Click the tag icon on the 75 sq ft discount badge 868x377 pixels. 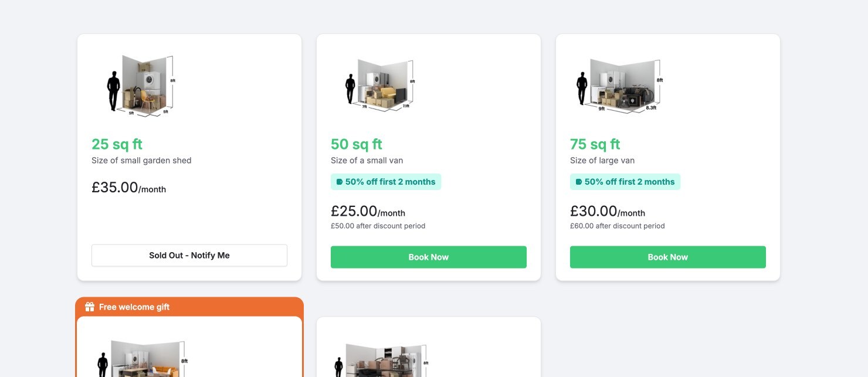coord(578,182)
